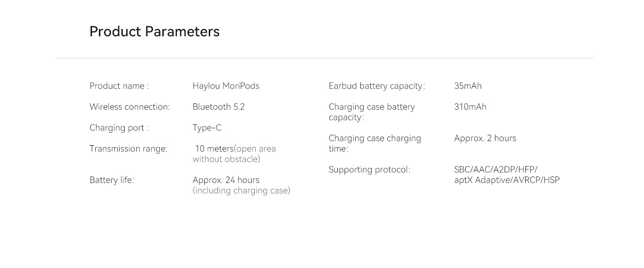Click the Approx. 24 hours value
Viewport: 644px width, 268px height.
(x=226, y=180)
